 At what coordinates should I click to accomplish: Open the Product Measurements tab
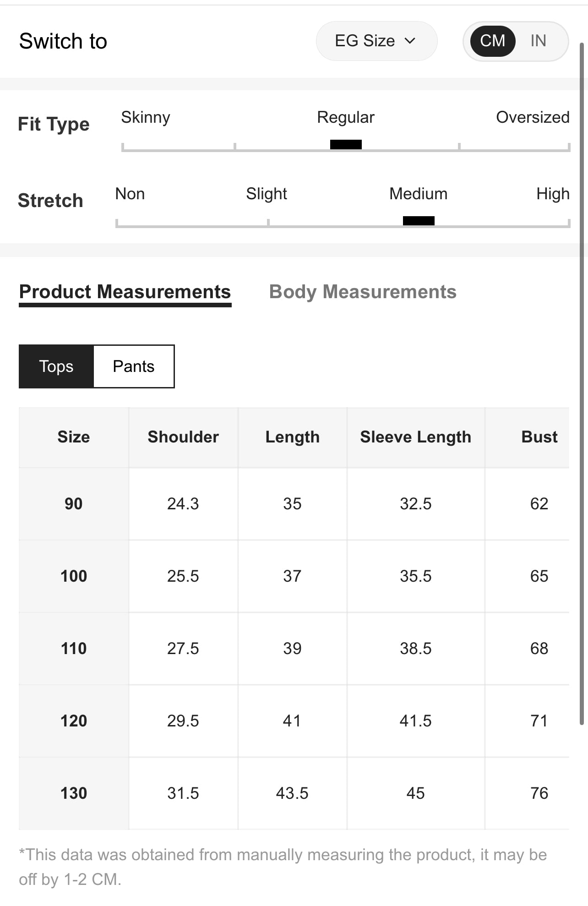click(x=125, y=292)
